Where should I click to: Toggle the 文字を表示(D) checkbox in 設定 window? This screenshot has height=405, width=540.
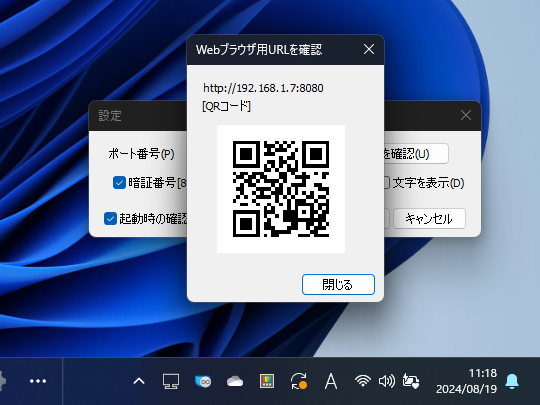pyautogui.click(x=387, y=183)
